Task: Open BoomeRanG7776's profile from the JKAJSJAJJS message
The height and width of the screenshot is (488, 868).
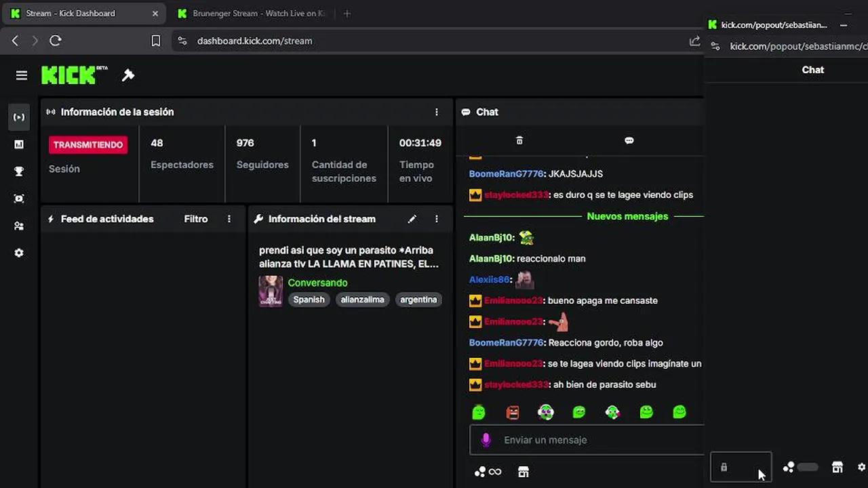Action: (506, 174)
